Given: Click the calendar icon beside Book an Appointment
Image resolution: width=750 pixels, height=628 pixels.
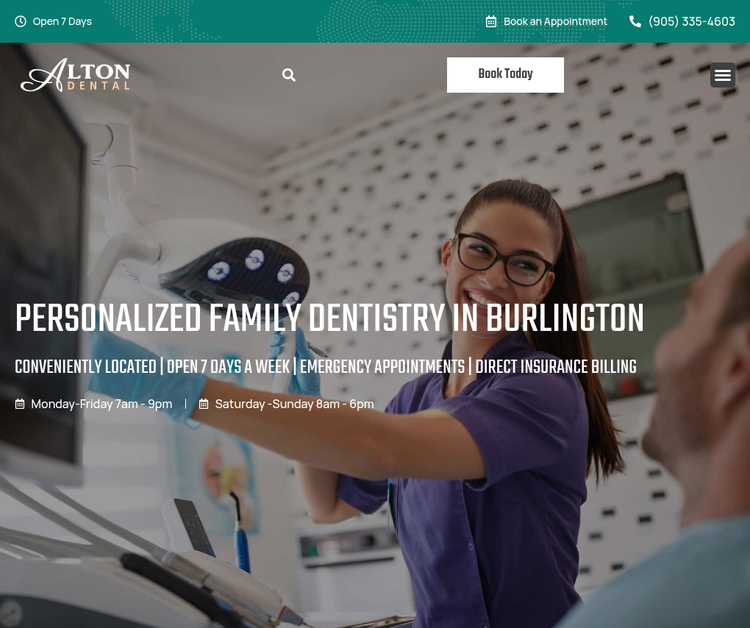Looking at the screenshot, I should [491, 21].
